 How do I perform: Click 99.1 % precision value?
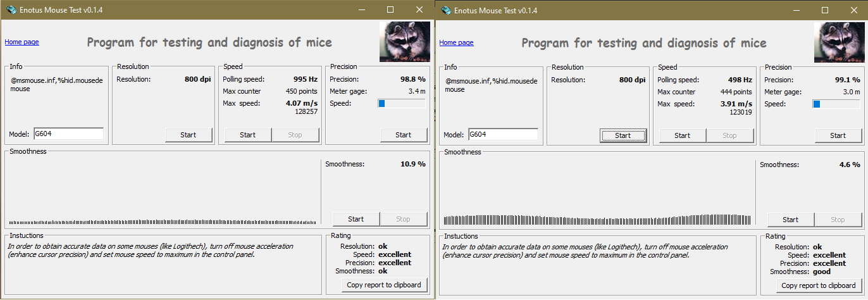[x=847, y=80]
